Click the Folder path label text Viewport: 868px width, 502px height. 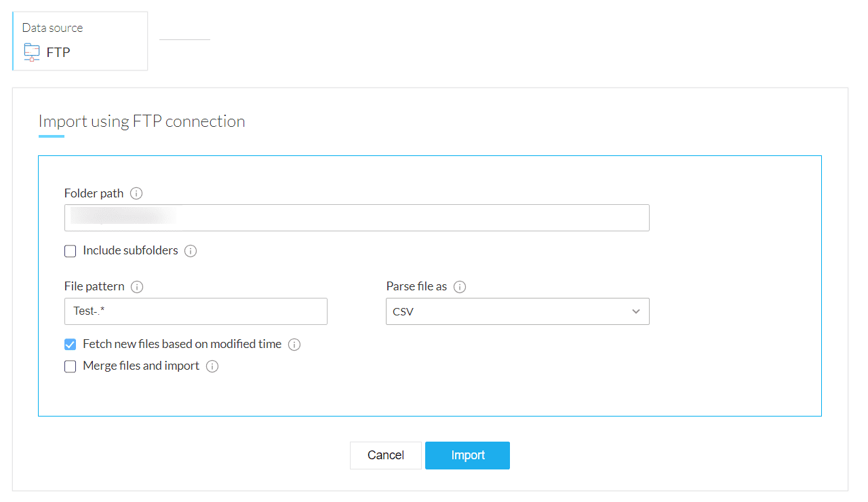94,193
